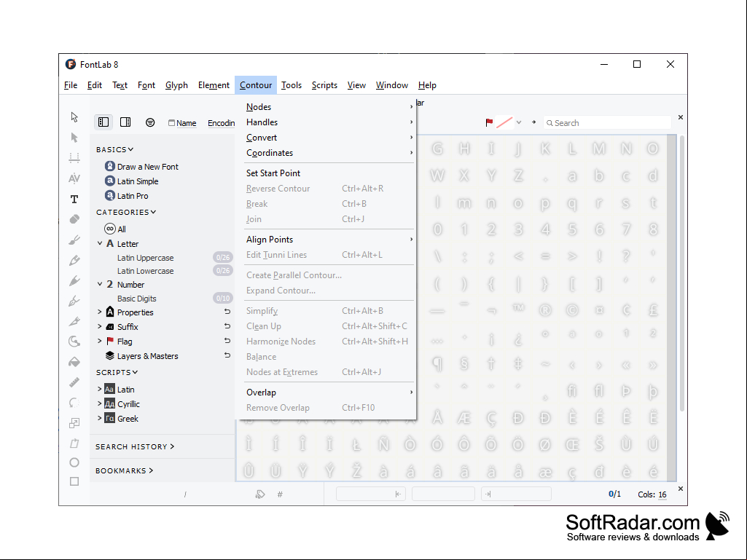Image resolution: width=747 pixels, height=560 pixels.
Task: Select the Rectangle tool
Action: [x=74, y=481]
